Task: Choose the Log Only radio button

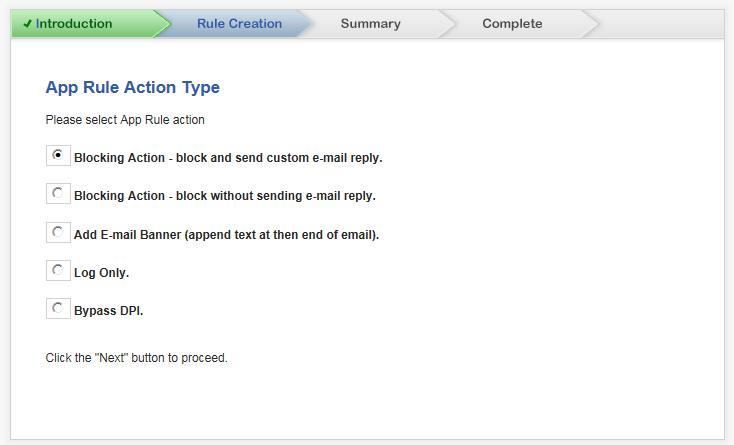Action: click(58, 270)
